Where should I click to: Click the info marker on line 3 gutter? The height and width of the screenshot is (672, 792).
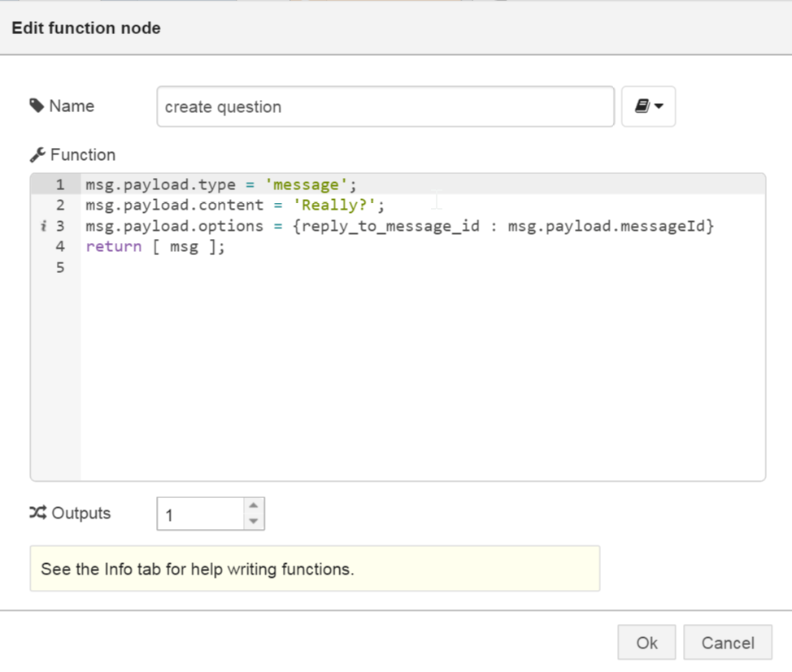tap(42, 226)
